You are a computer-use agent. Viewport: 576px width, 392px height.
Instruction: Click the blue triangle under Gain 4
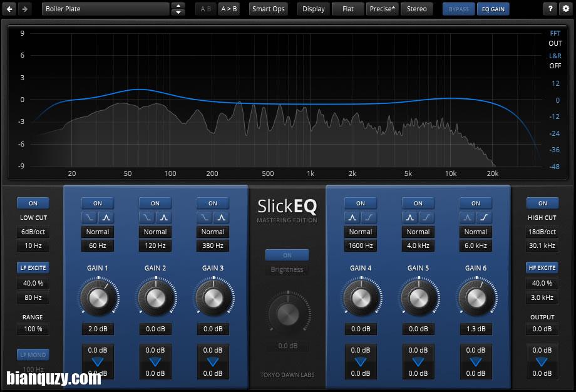pos(361,362)
